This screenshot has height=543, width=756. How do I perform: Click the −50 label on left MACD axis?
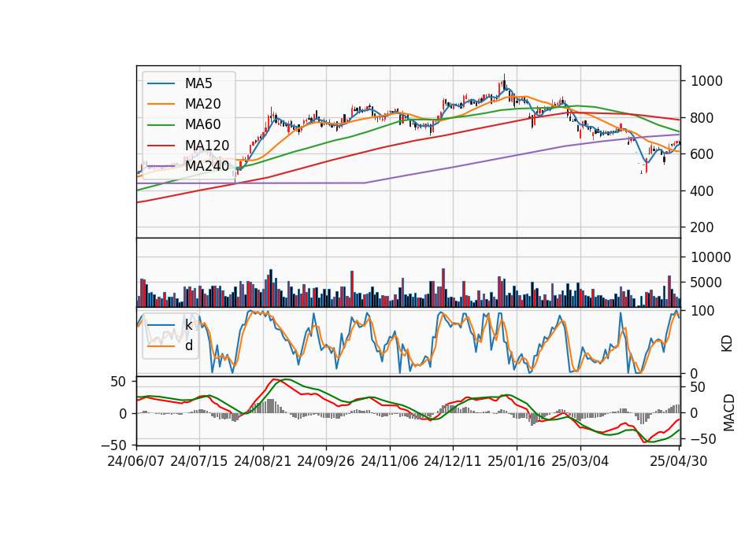[x=113, y=445]
